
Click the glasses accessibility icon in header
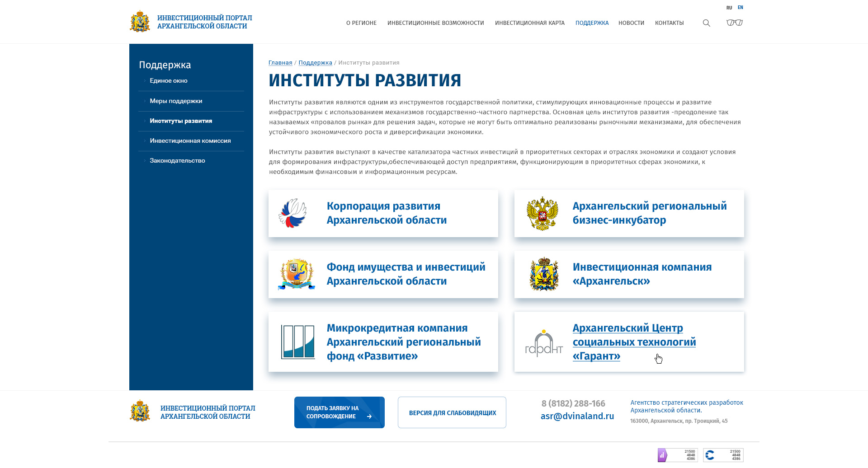[x=734, y=23]
